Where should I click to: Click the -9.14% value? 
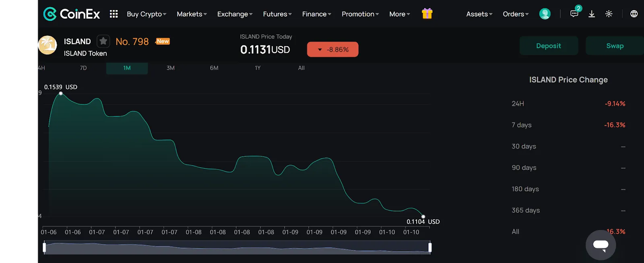pos(615,104)
